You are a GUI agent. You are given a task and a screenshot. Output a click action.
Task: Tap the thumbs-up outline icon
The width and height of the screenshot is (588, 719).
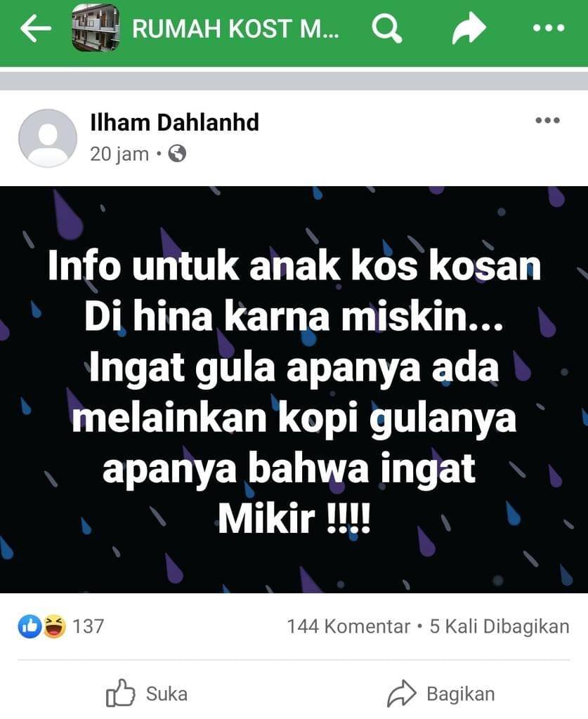point(120,693)
